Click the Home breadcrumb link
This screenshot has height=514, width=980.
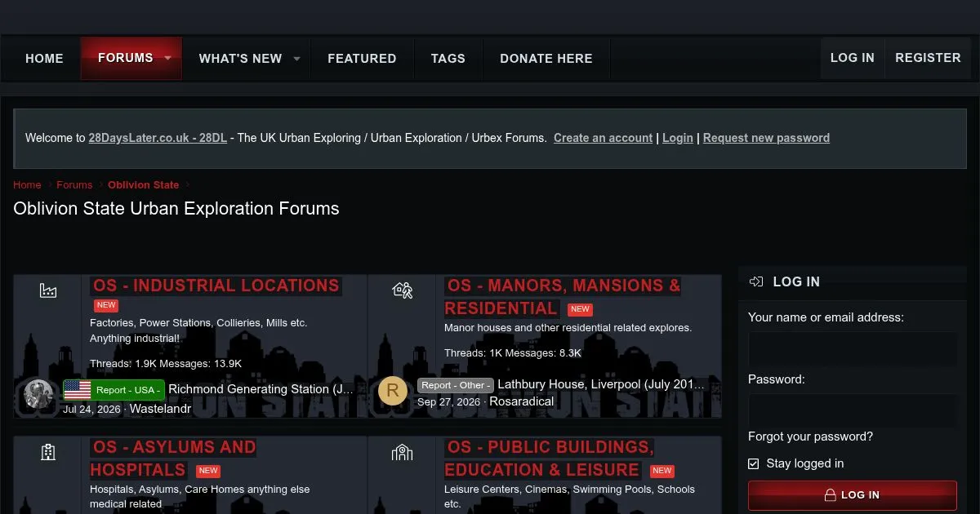pyautogui.click(x=27, y=185)
